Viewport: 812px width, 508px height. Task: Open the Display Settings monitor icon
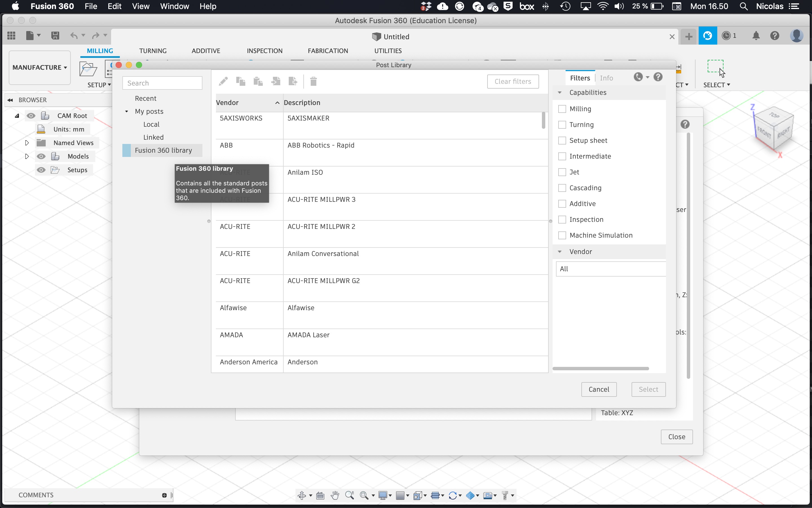(x=383, y=495)
